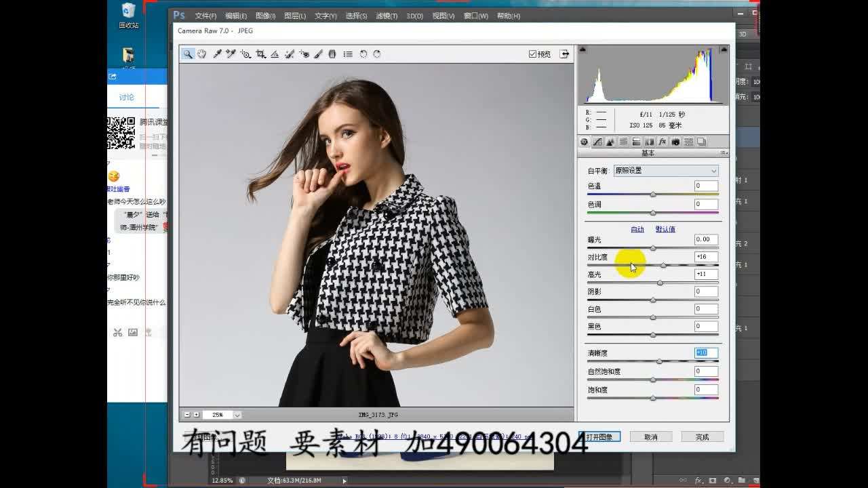The image size is (868, 488).
Task: Pick the Adjustment Brush tool
Action: 318,54
